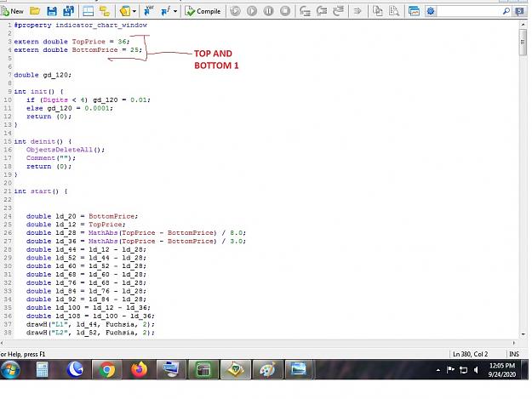Click the Save All multi-disk icon
532x399 pixels.
(69, 11)
